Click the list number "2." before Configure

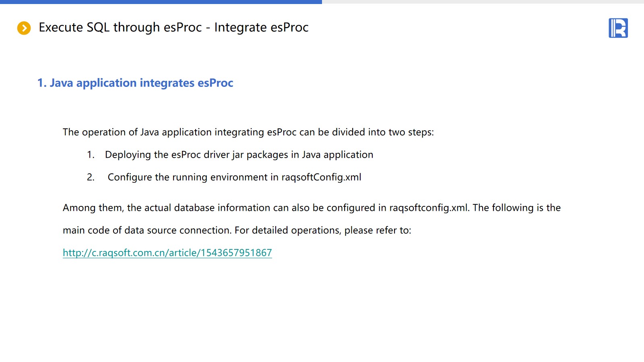click(91, 177)
